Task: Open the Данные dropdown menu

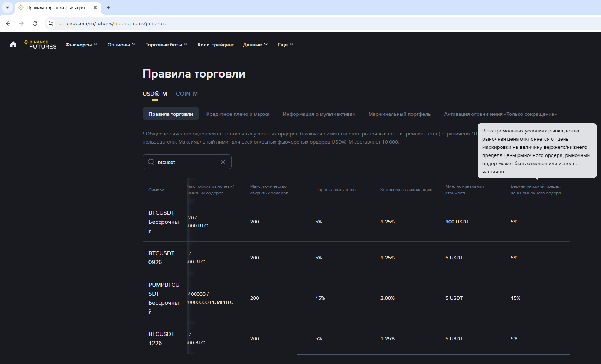Action: pos(255,45)
